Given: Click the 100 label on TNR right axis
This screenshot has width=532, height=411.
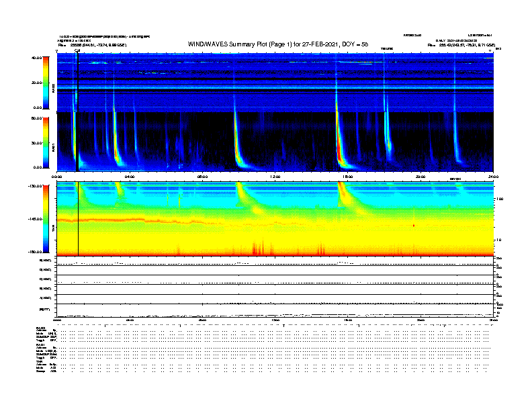Looking at the screenshot, I should click(500, 199).
